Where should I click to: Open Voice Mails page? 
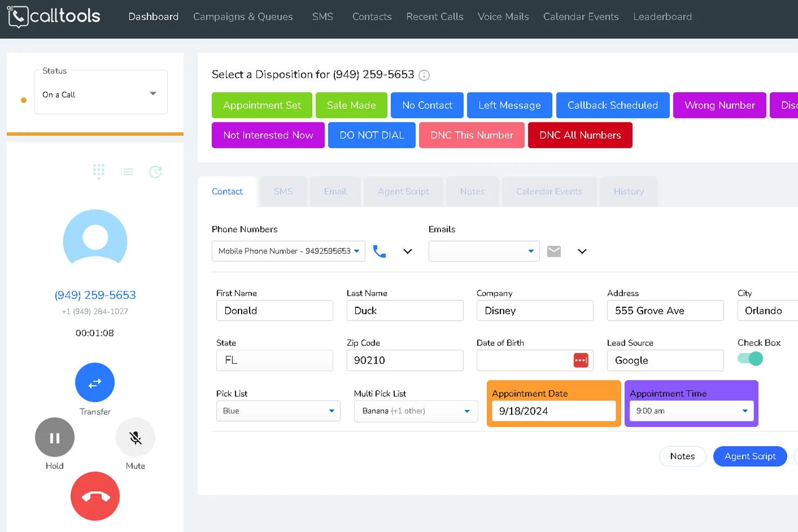(x=503, y=17)
